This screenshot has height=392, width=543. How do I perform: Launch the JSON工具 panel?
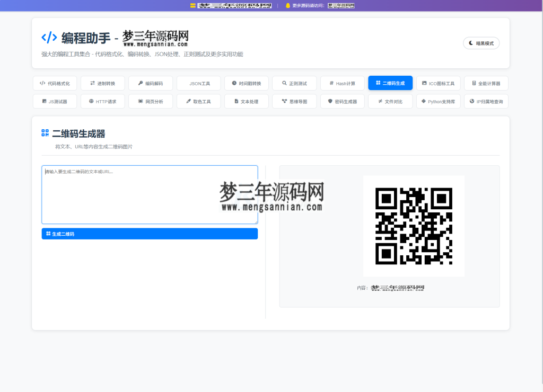[x=198, y=83]
